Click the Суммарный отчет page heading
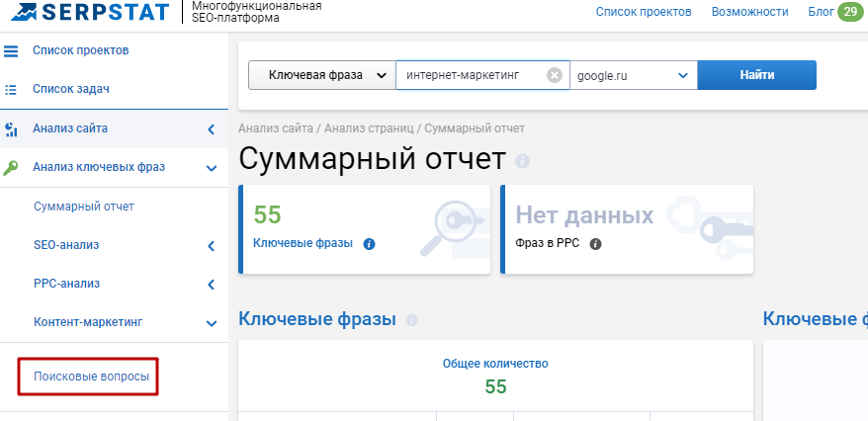The height and width of the screenshot is (421, 868). pyautogui.click(x=372, y=159)
